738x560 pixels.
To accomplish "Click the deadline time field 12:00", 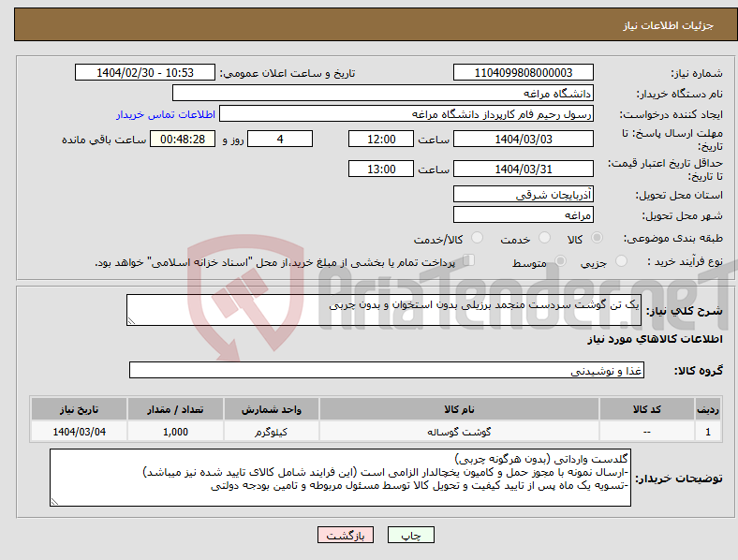I will tap(381, 139).
